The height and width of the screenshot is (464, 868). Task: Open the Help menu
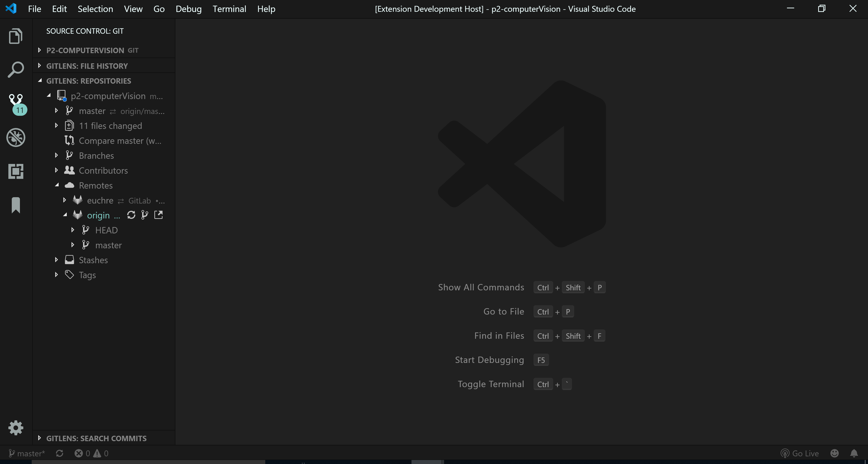(266, 9)
